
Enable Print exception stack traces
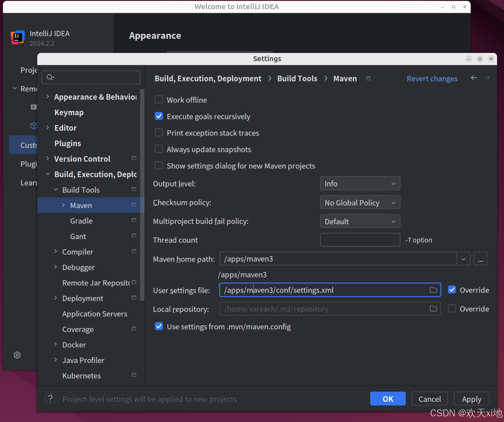[159, 132]
